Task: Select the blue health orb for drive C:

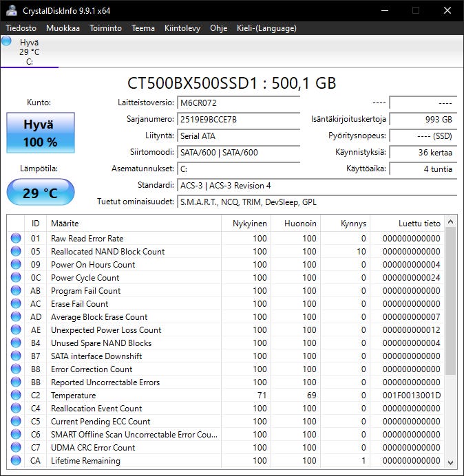Action: 6,41
